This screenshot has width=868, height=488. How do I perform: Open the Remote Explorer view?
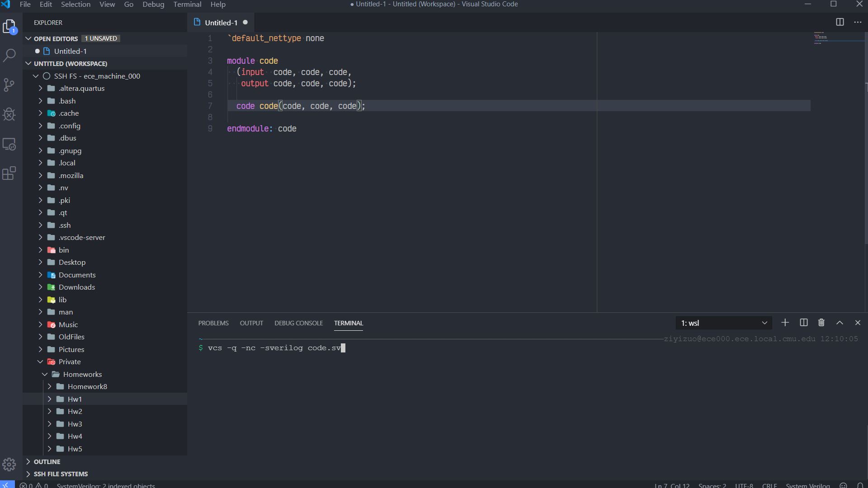pyautogui.click(x=9, y=144)
